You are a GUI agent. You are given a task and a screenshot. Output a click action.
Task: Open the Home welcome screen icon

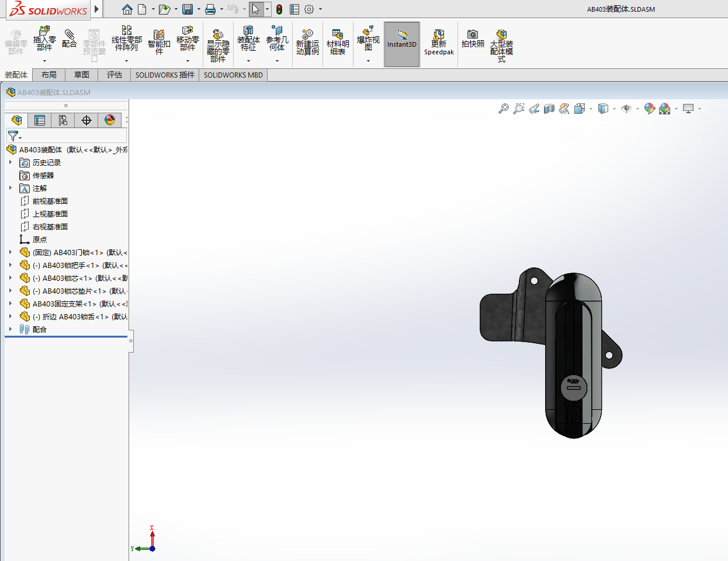(127, 9)
